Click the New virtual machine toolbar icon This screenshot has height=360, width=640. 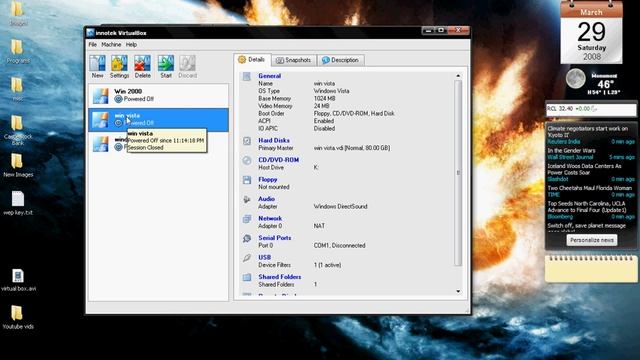[98, 63]
